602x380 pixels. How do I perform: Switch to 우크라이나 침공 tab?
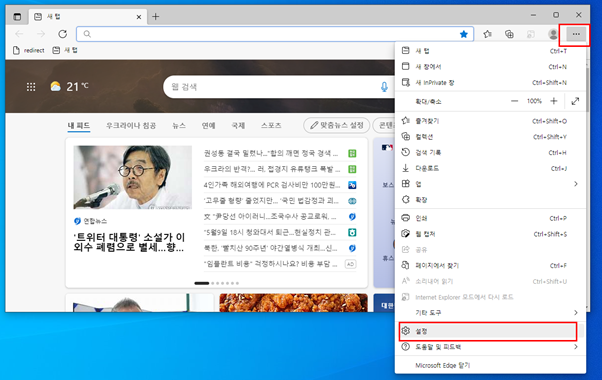(x=131, y=126)
